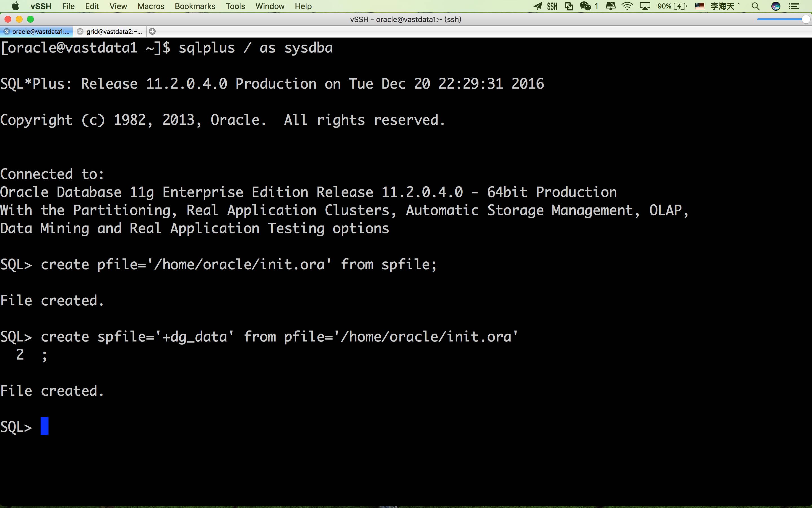Open the Tools menu
Screen dimensions: 812x508
click(x=235, y=6)
